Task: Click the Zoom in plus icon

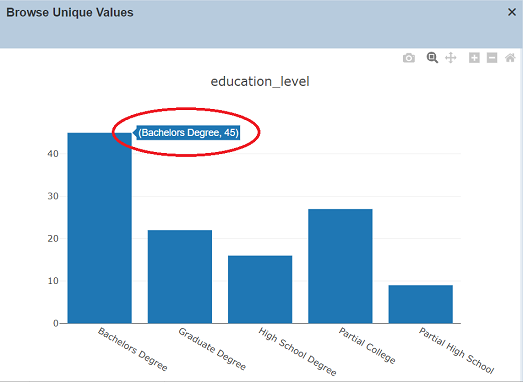Action: (474, 58)
